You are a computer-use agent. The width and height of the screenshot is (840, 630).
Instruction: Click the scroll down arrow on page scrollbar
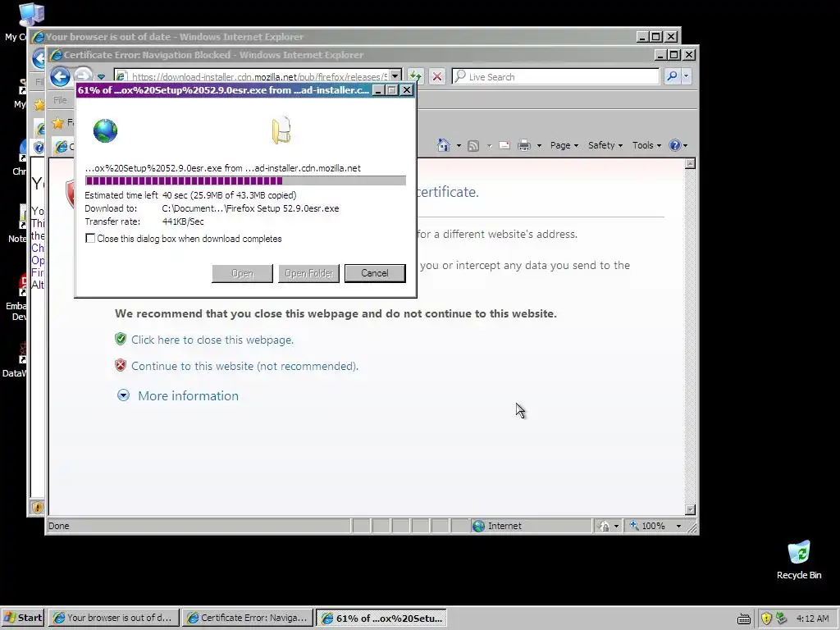click(690, 510)
